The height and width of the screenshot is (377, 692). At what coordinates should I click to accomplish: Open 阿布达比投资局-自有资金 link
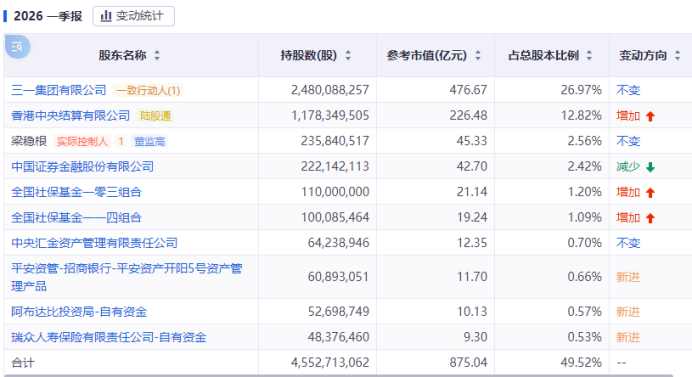click(x=79, y=312)
